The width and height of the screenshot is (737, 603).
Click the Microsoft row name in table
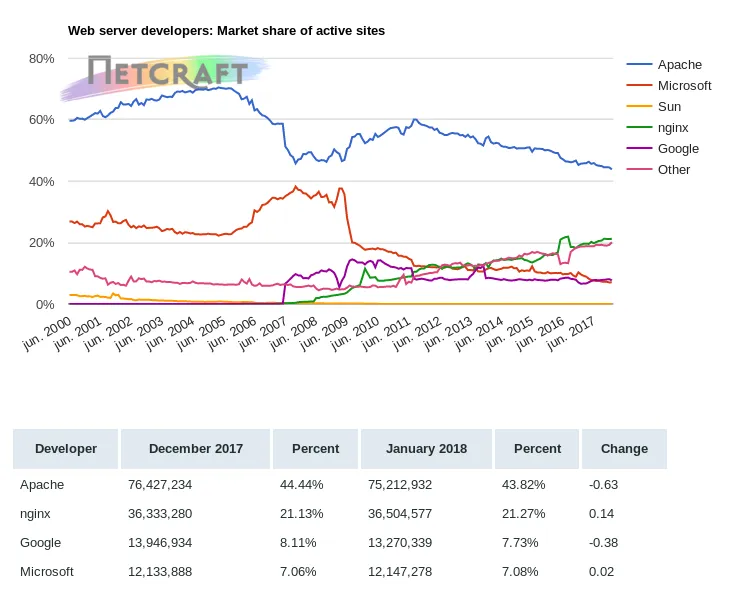(x=47, y=572)
